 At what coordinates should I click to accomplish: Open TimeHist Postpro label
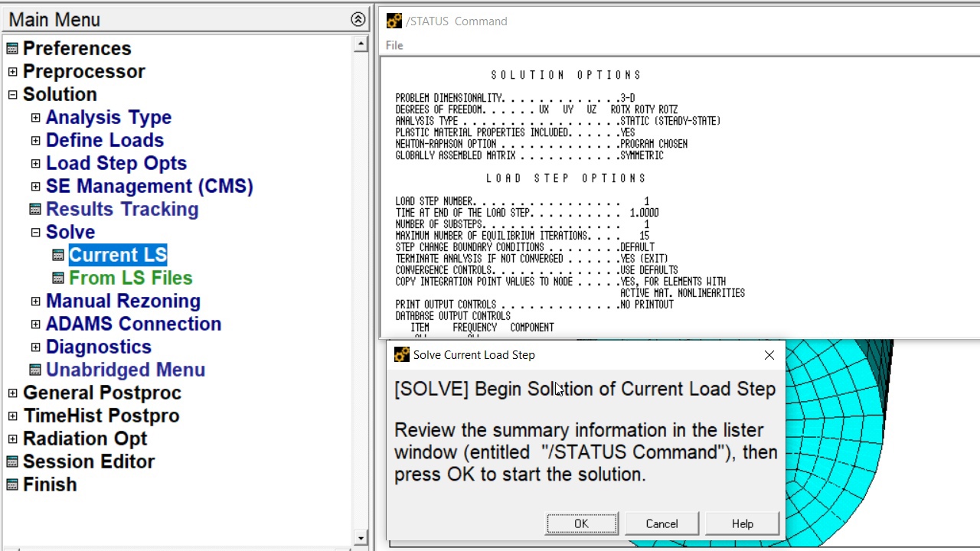click(101, 416)
